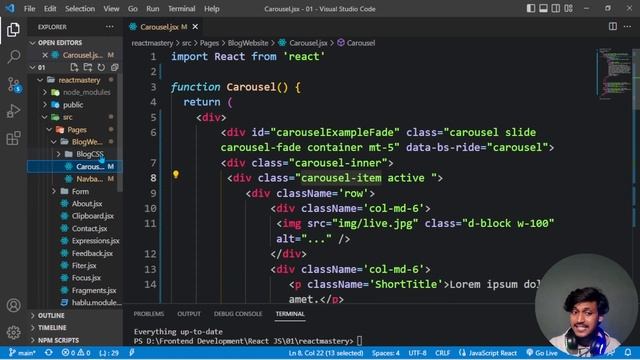Viewport: 640px width, 360px height.
Task: Close the Carousel.jsx editor tab
Action: tap(195, 27)
